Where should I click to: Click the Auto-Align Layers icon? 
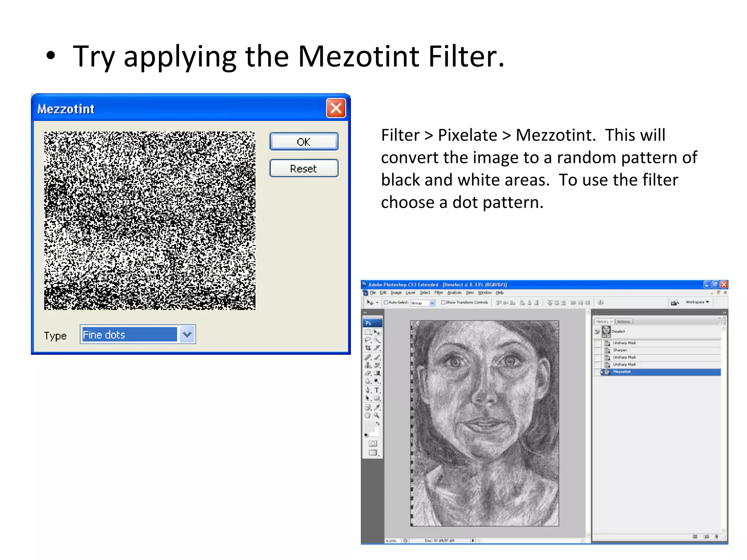601,302
